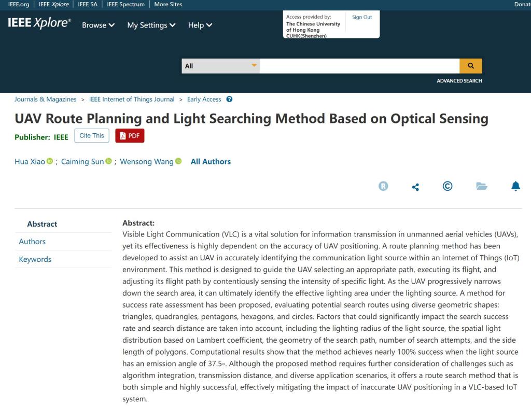Open the rights and permissions R icon
The height and width of the screenshot is (420, 531).
point(383,187)
